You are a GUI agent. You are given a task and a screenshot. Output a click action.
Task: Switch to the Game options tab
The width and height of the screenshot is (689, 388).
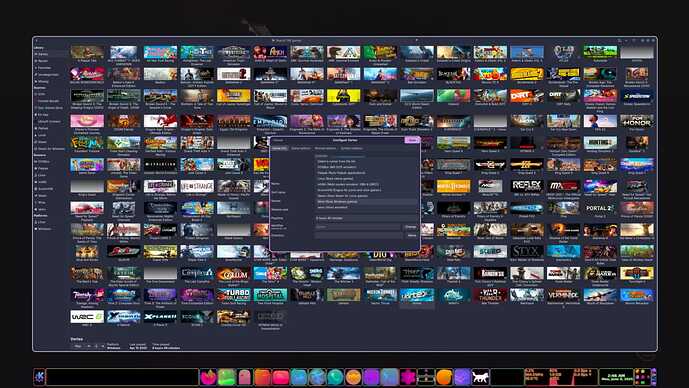tap(301, 149)
